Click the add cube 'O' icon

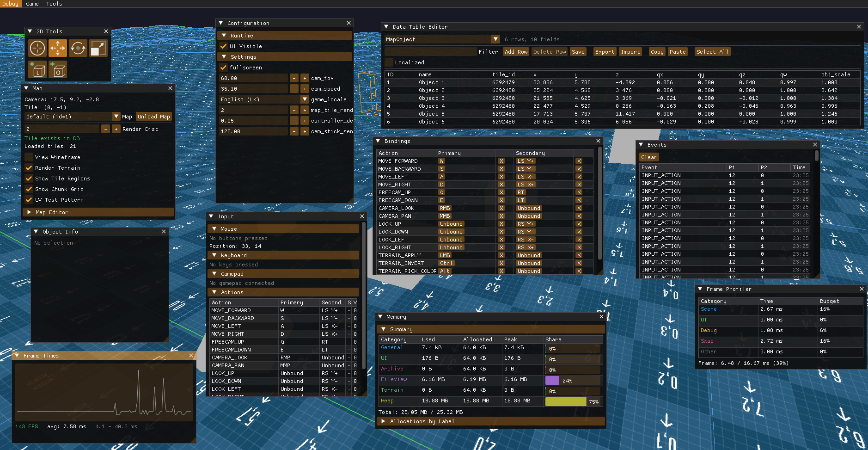pos(58,70)
